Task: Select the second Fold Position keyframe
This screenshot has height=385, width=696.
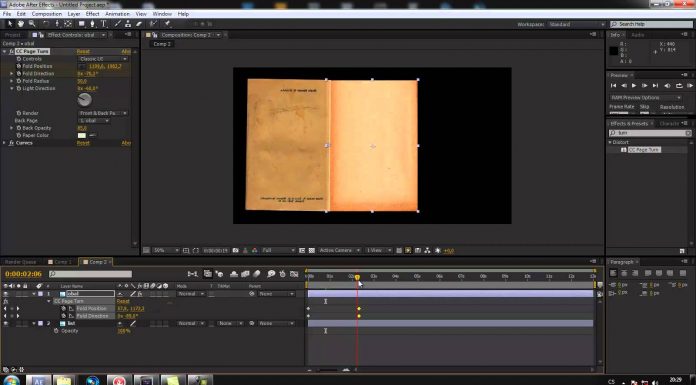Action: click(359, 309)
